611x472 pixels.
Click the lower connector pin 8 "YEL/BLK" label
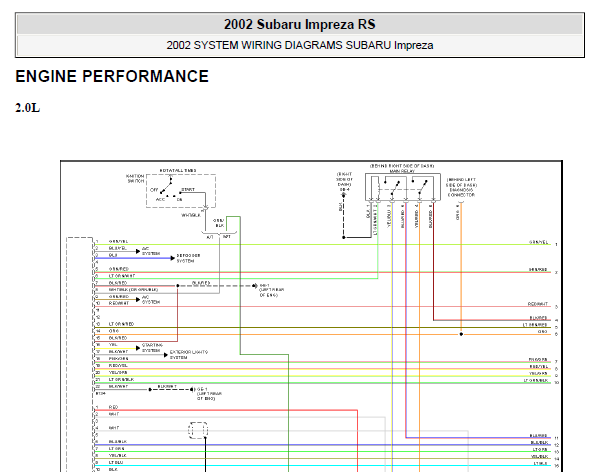118,455
